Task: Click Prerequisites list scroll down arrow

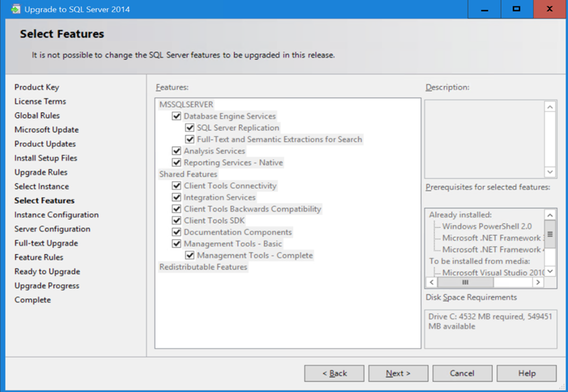Action: point(550,271)
